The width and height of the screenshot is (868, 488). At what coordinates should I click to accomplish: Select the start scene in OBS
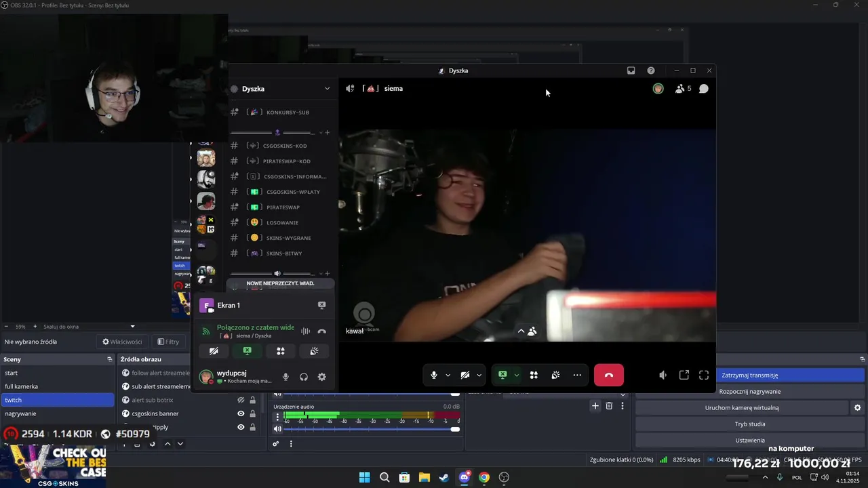click(x=58, y=373)
